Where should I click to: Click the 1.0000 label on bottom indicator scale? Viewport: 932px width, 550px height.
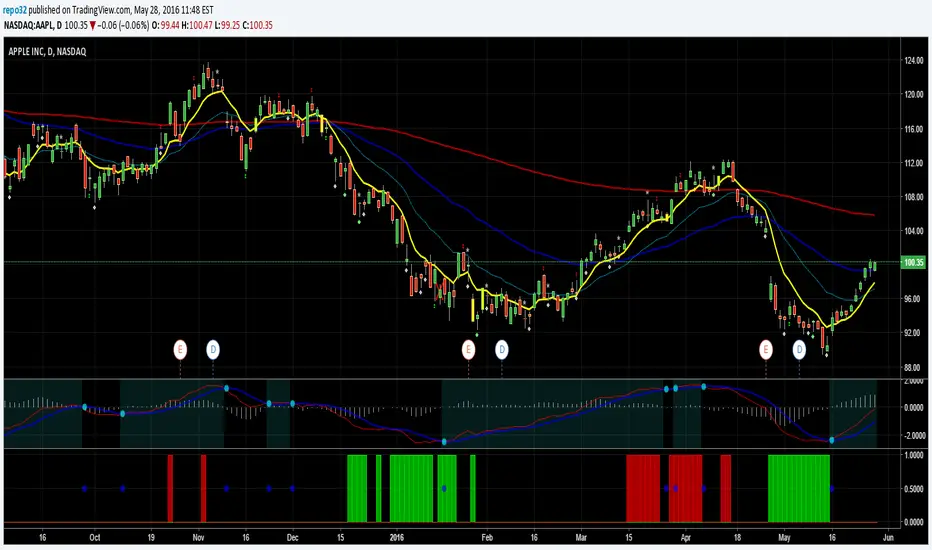tap(914, 455)
